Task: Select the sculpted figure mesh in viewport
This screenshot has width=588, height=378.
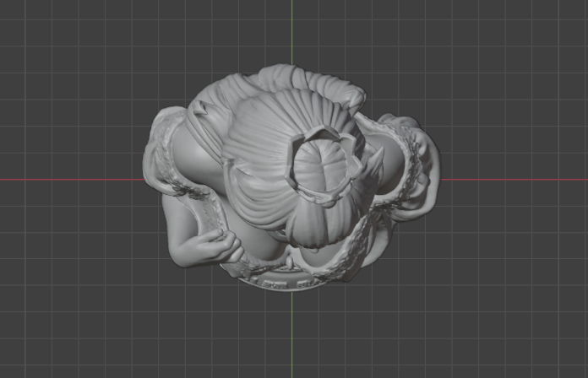Action: 291,177
